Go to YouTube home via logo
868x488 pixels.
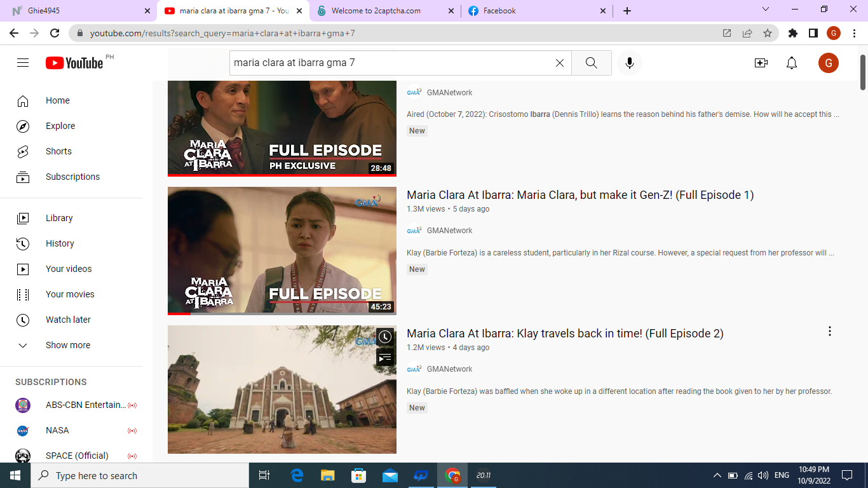click(x=74, y=63)
